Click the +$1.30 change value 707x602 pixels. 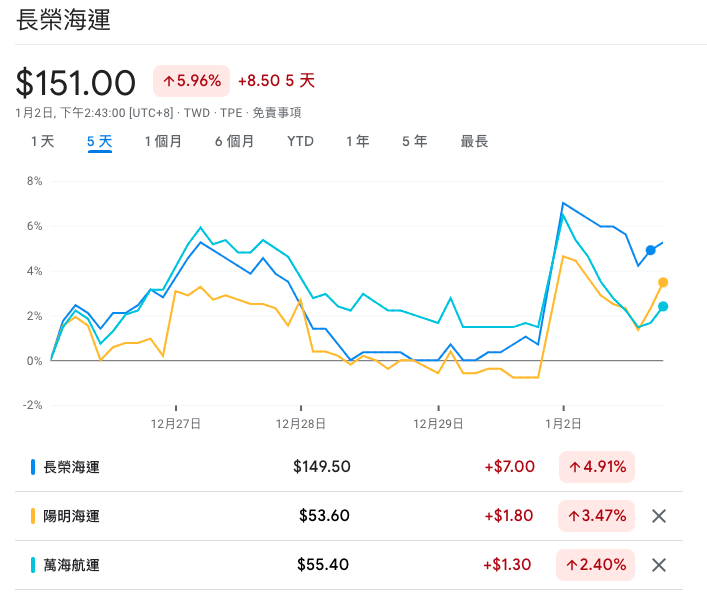(507, 565)
